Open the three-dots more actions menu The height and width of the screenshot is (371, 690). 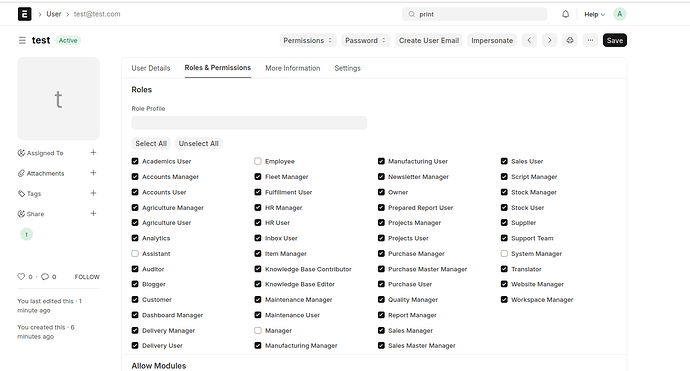(590, 40)
